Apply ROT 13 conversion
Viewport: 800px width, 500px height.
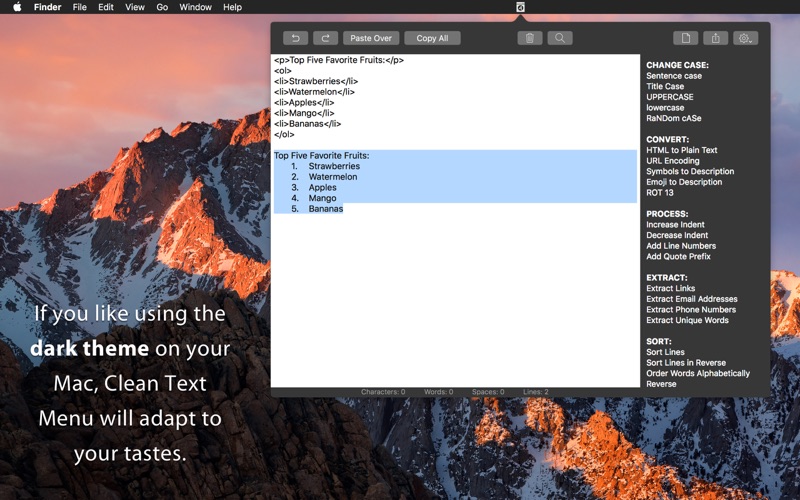660,193
